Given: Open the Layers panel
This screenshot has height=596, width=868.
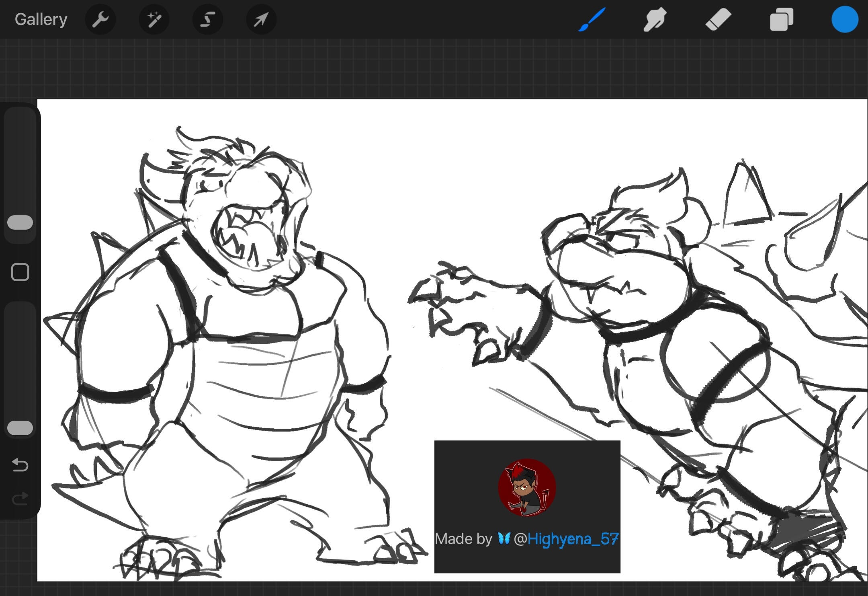Looking at the screenshot, I should (781, 19).
